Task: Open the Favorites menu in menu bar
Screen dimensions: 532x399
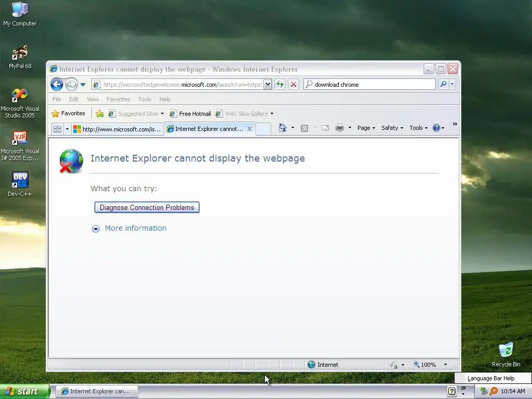Action: click(x=118, y=99)
